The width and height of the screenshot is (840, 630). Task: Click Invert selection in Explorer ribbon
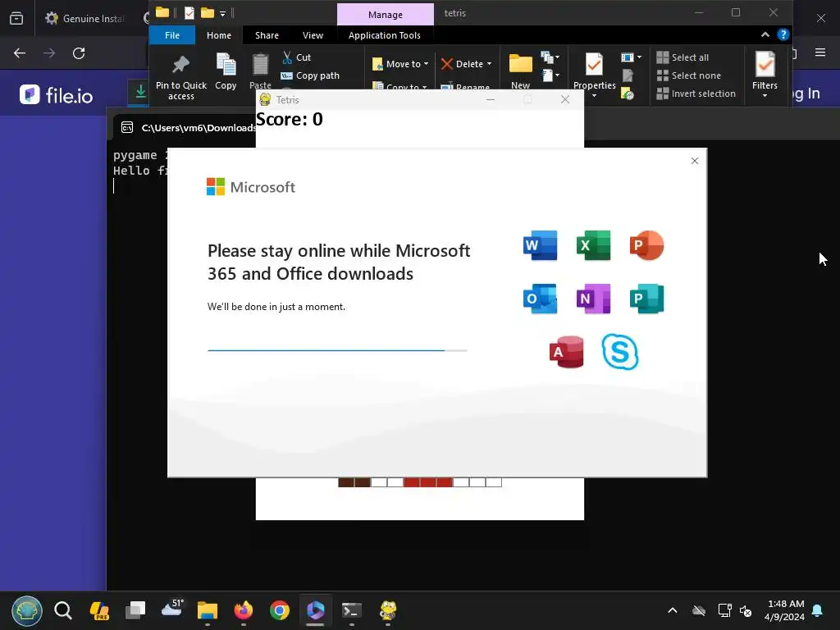[x=696, y=94]
